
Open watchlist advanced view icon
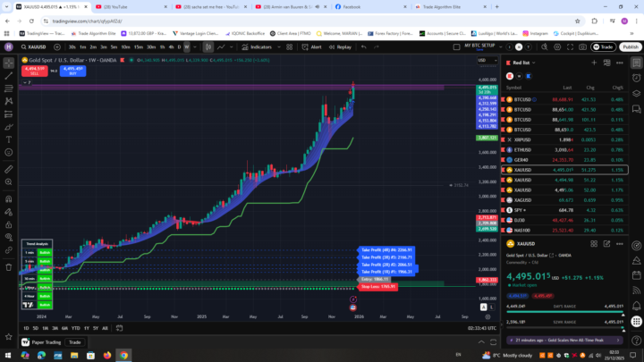[606, 63]
